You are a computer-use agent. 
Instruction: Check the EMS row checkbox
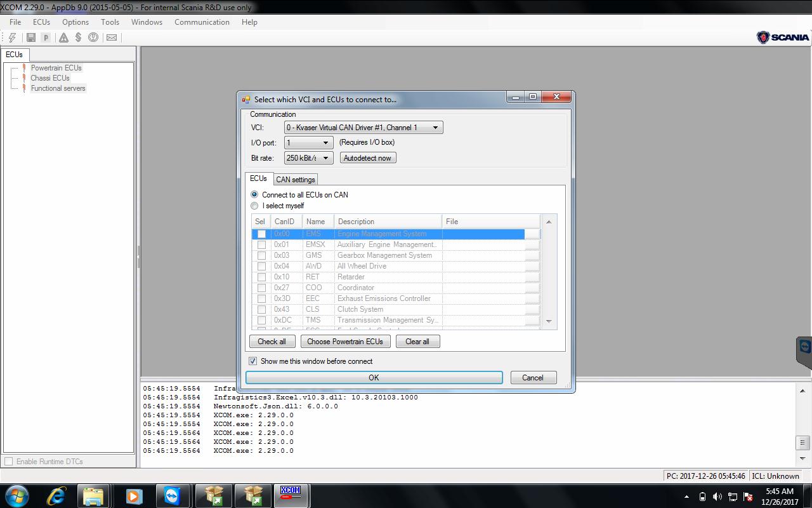[x=261, y=234]
